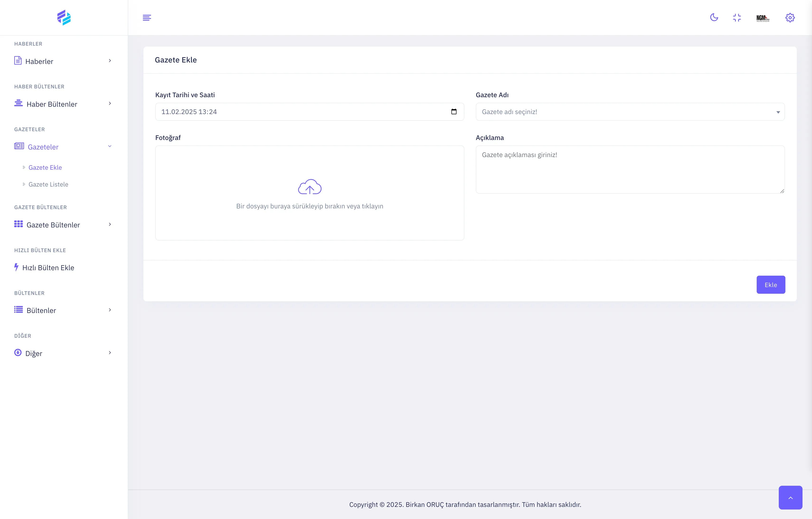Image resolution: width=812 pixels, height=519 pixels.
Task: Toggle dark mode moon icon
Action: click(x=714, y=18)
